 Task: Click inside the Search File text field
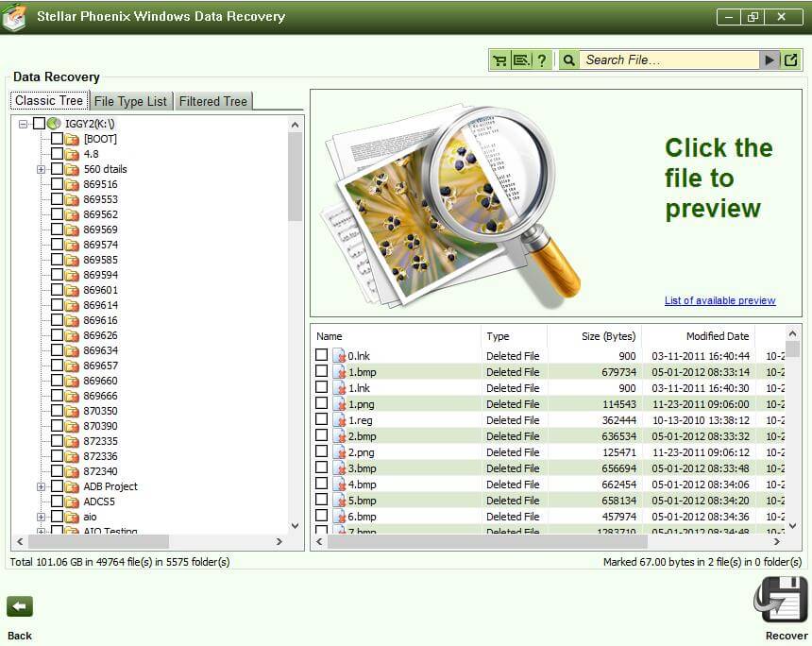click(x=668, y=60)
